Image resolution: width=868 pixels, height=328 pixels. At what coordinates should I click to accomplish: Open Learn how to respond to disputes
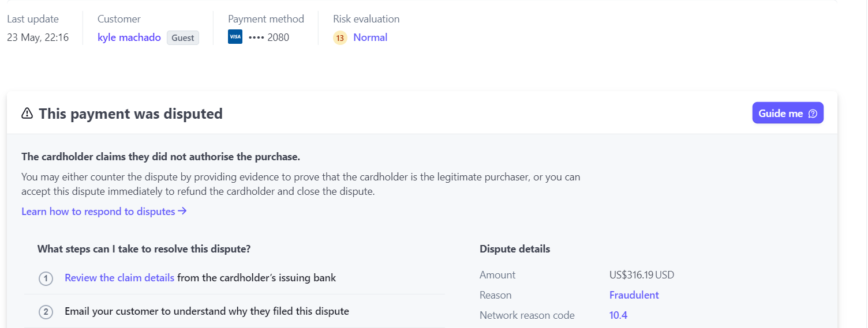pos(98,212)
